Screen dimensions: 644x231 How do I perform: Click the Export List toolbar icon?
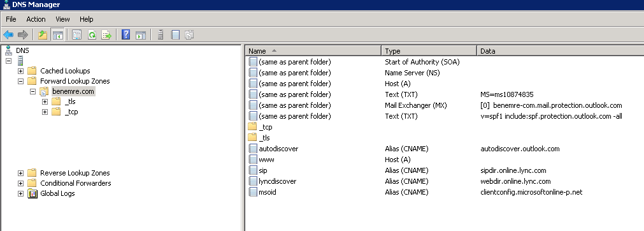tap(106, 35)
